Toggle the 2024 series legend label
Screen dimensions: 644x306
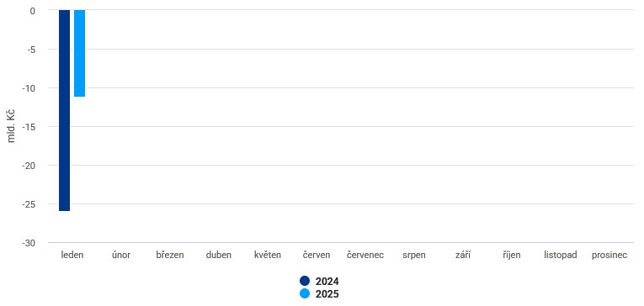coord(327,282)
